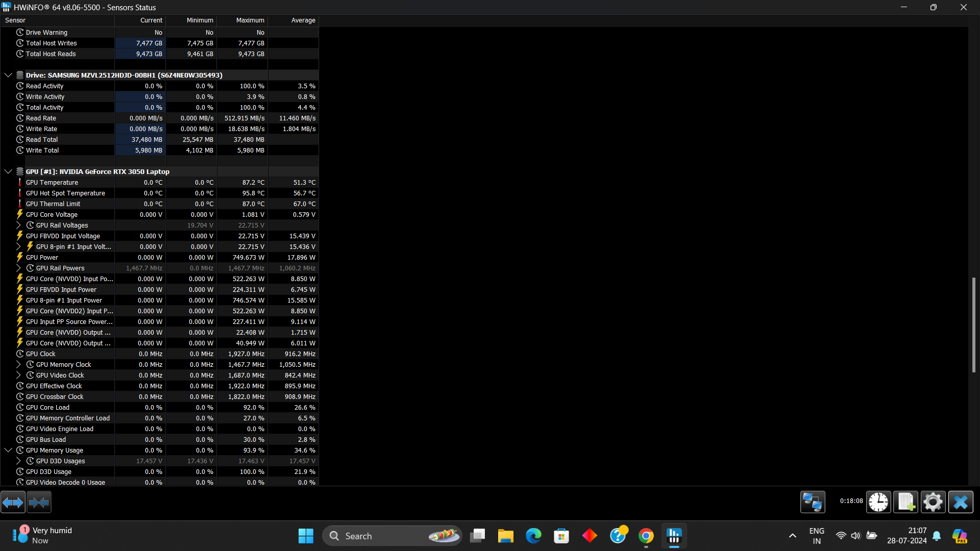Image resolution: width=980 pixels, height=551 pixels.
Task: Select the Read Total row
Action: [159, 140]
